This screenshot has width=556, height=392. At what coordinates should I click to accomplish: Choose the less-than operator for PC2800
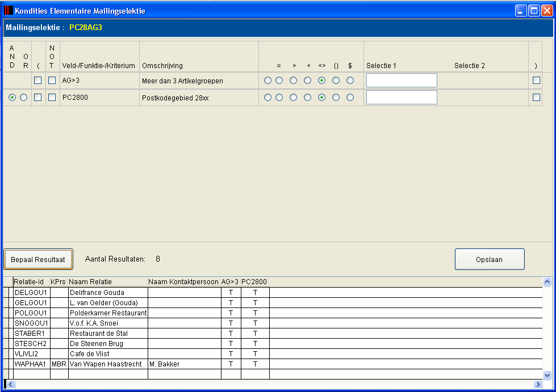[x=307, y=98]
